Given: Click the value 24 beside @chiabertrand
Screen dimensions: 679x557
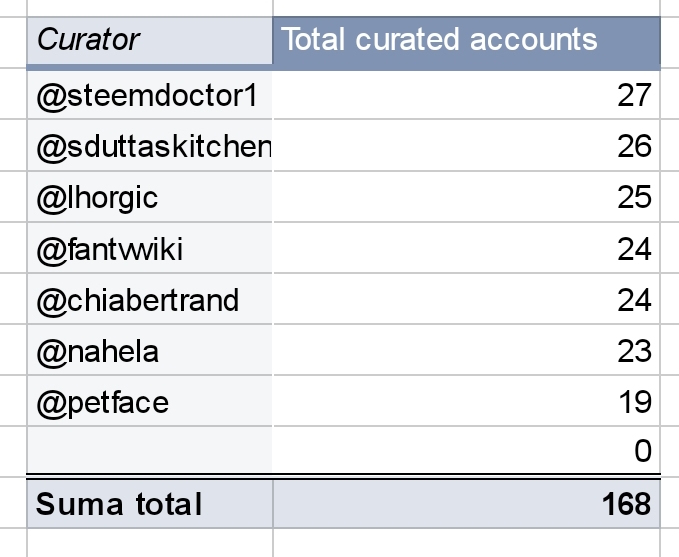Looking at the screenshot, I should coord(466,300).
